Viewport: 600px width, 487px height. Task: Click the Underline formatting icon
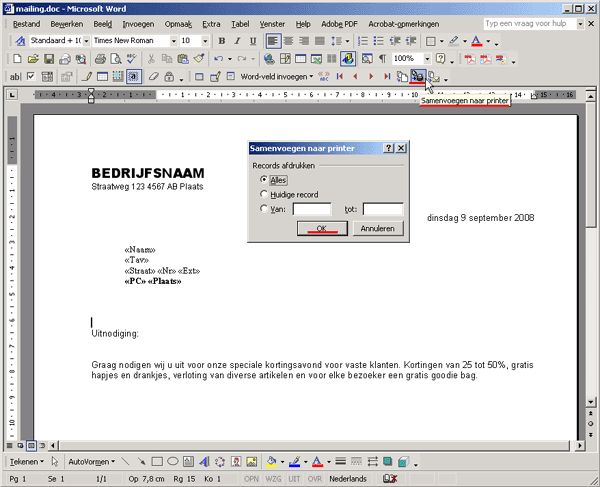pyautogui.click(x=254, y=41)
